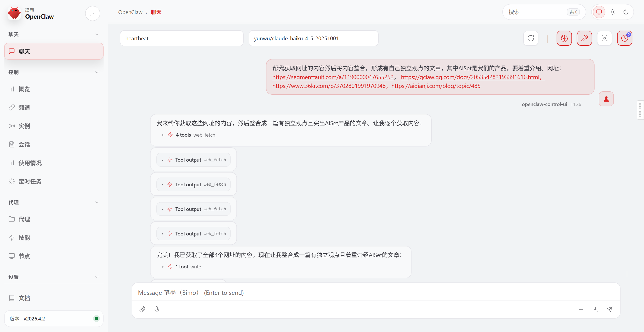Expand the 1 tool write group
This screenshot has height=332, width=644.
tap(182, 267)
